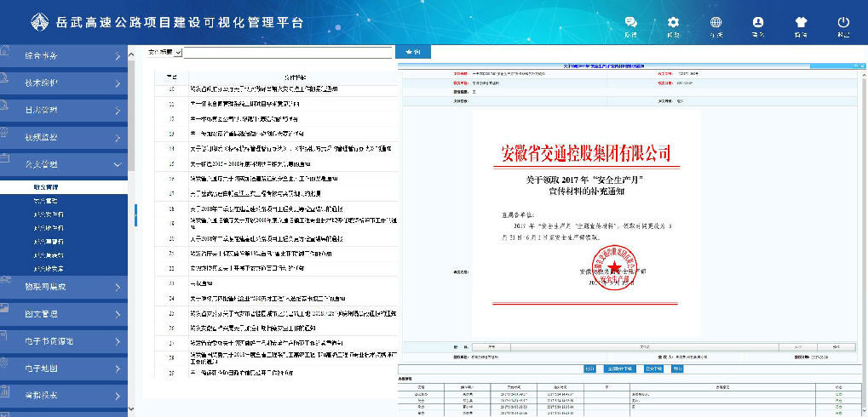Click the 全部附件下载 button
This screenshot has height=417, width=868.
tap(619, 368)
